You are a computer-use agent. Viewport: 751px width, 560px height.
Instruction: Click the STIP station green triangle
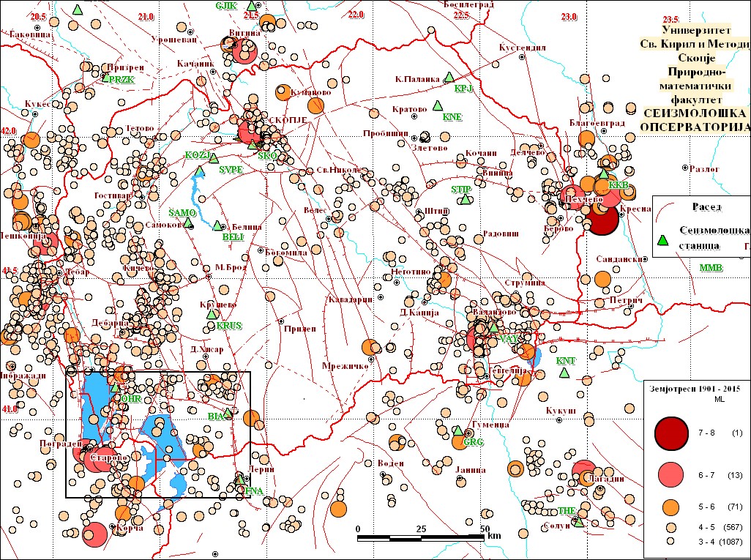pos(463,199)
